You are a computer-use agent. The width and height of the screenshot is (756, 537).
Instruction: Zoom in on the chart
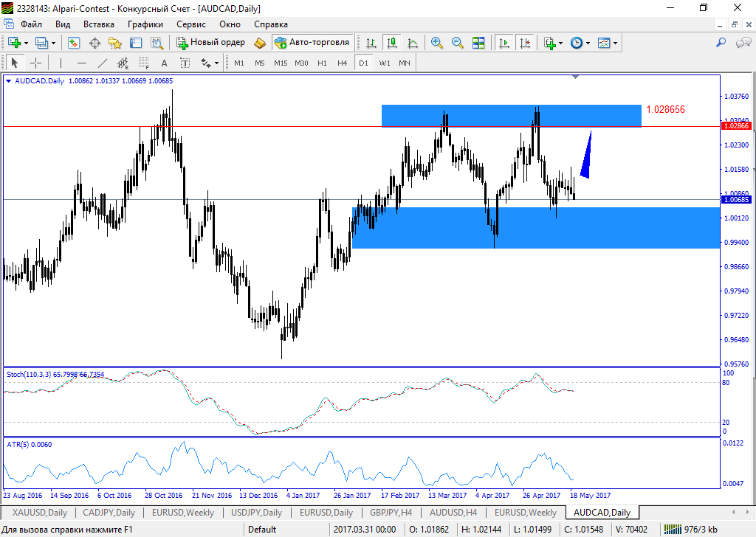[437, 43]
